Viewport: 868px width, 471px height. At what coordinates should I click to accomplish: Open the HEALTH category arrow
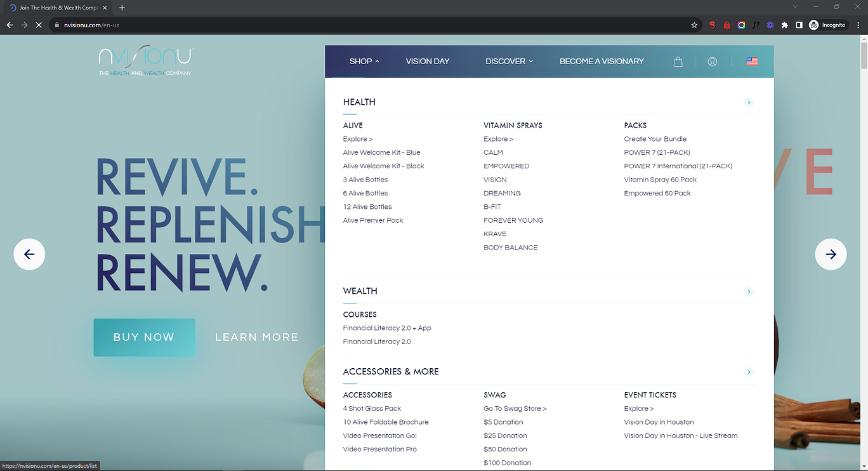tap(749, 102)
